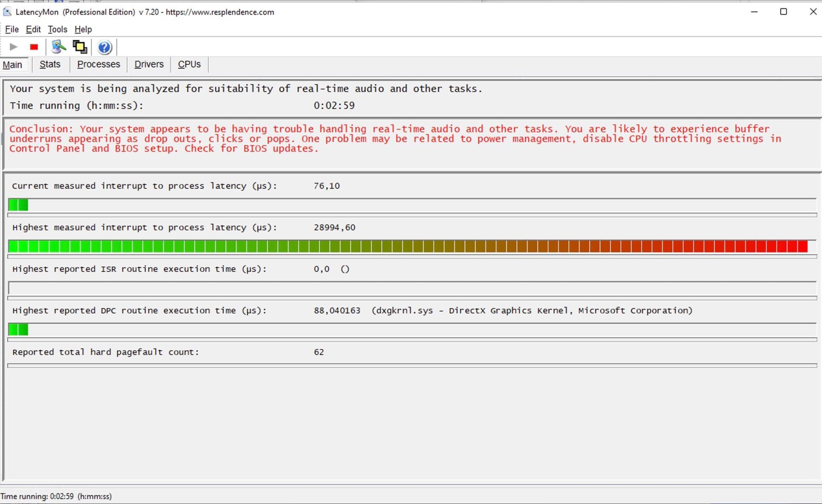Switch to the Stats tab
This screenshot has width=822, height=504.
pos(50,64)
